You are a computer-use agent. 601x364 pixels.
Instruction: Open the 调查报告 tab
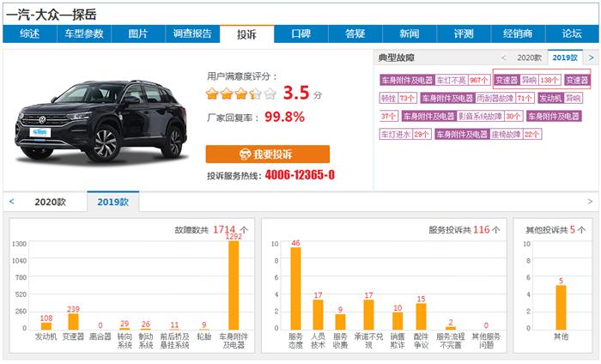(192, 33)
